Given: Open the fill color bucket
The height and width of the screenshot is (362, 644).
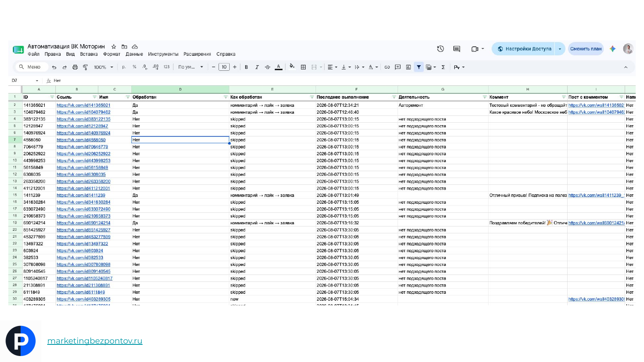Looking at the screenshot, I should tap(292, 66).
